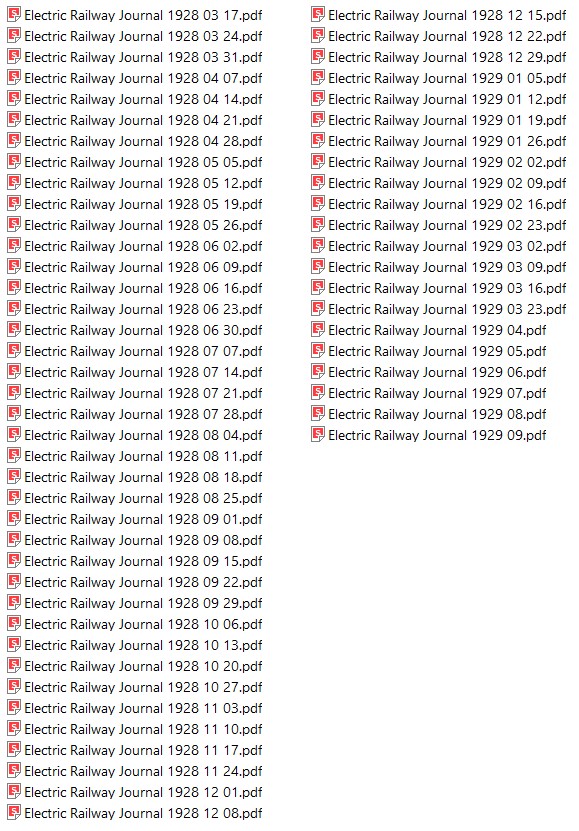Image resolution: width=579 pixels, height=831 pixels.
Task: Select file Electric Railway Journal 1929 06.pdf
Action: pos(429,372)
